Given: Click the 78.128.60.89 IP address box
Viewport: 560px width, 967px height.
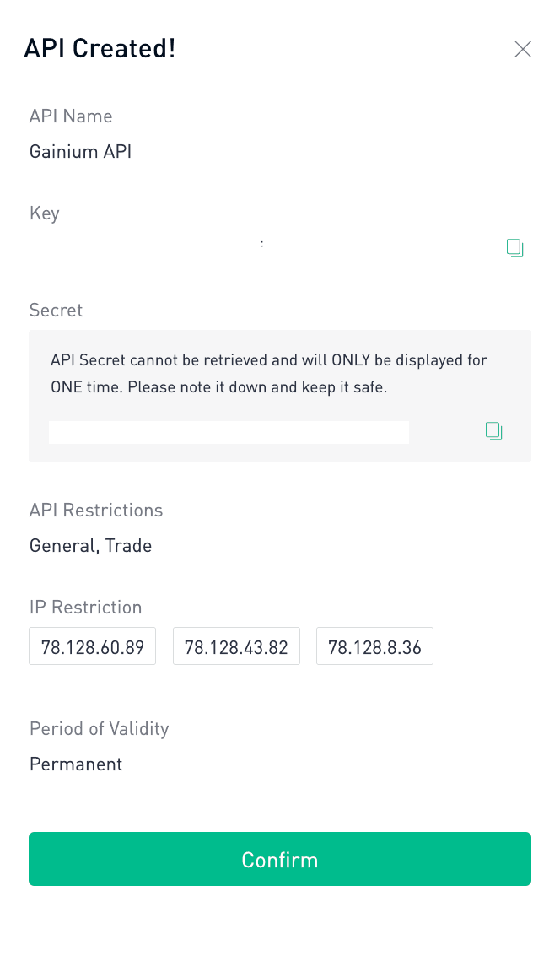Looking at the screenshot, I should (x=93, y=647).
